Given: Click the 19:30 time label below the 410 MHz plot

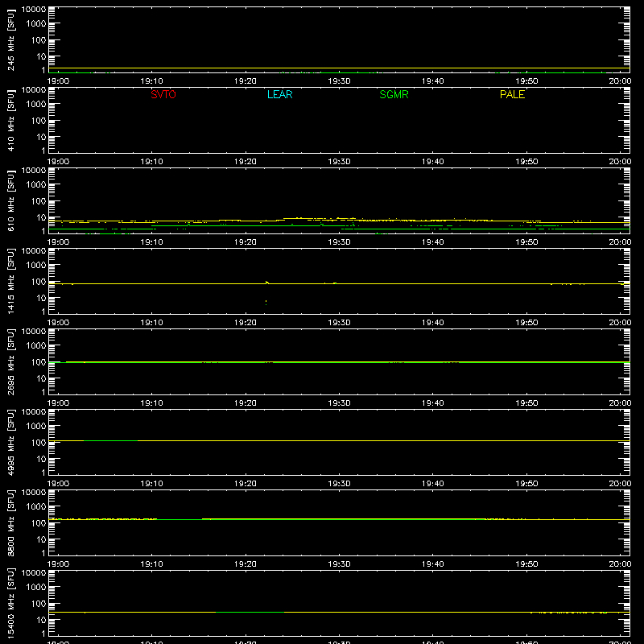Looking at the screenshot, I should coord(339,162).
